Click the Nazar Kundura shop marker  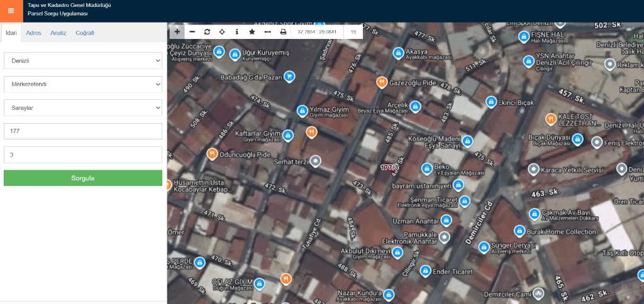[389, 295]
